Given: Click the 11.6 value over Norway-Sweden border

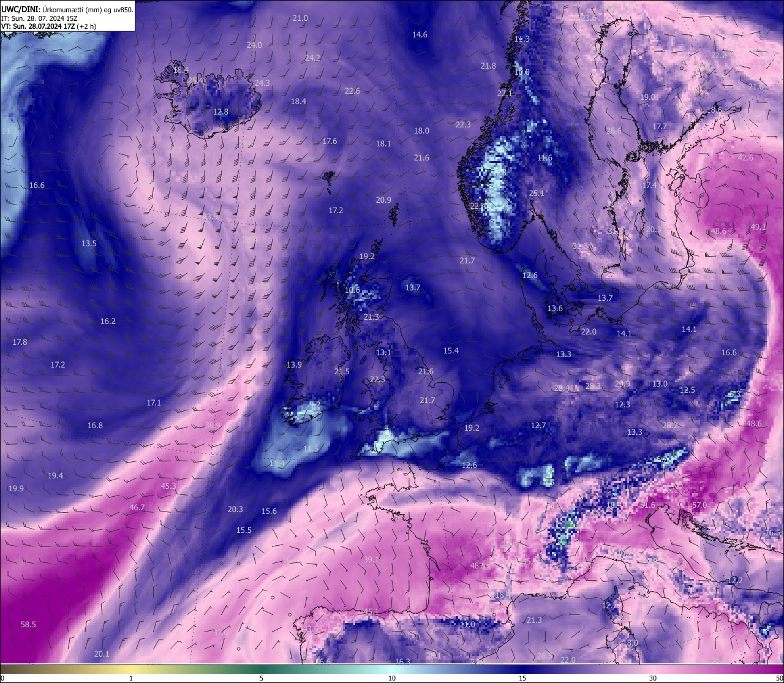Looking at the screenshot, I should coord(545,157).
